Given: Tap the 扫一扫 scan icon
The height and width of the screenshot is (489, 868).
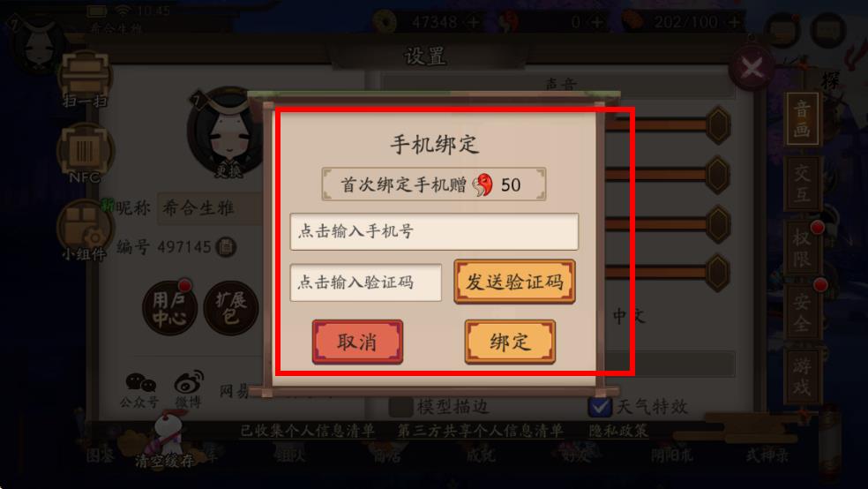Looking at the screenshot, I should coord(85,78).
